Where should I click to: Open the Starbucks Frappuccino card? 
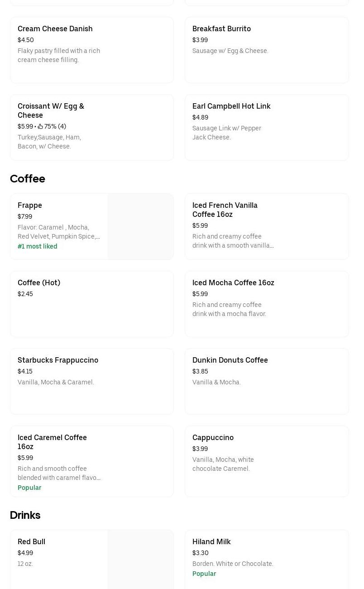pyautogui.click(x=91, y=381)
